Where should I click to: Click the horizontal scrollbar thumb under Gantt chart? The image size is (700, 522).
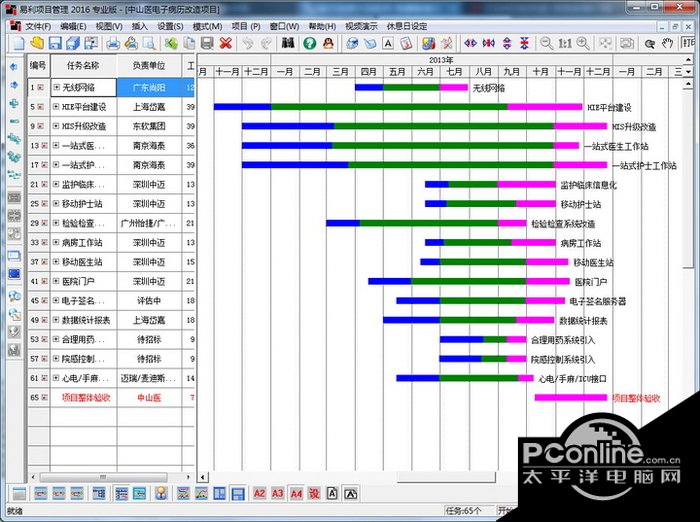pos(446,477)
